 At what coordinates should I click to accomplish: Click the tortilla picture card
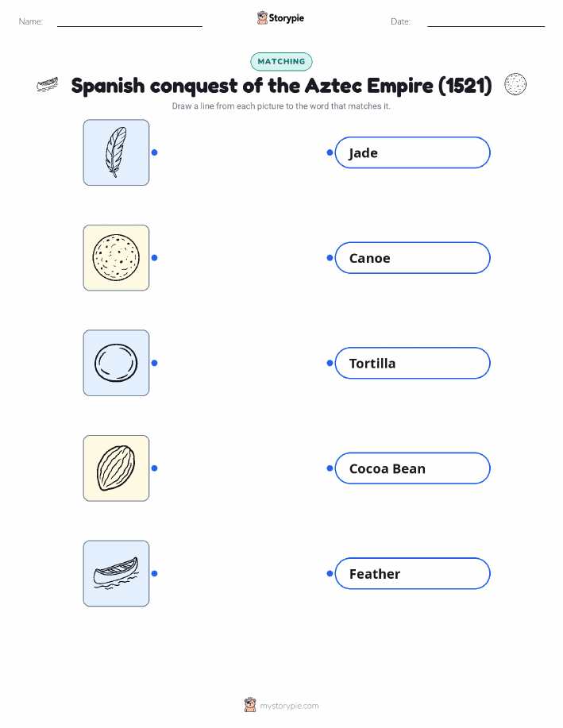point(116,258)
